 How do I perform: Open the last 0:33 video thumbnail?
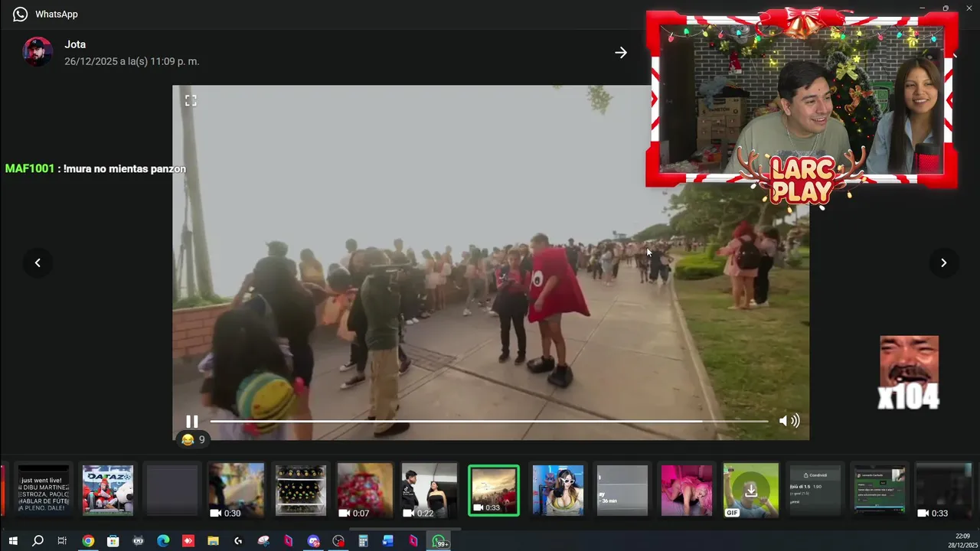pyautogui.click(x=944, y=491)
